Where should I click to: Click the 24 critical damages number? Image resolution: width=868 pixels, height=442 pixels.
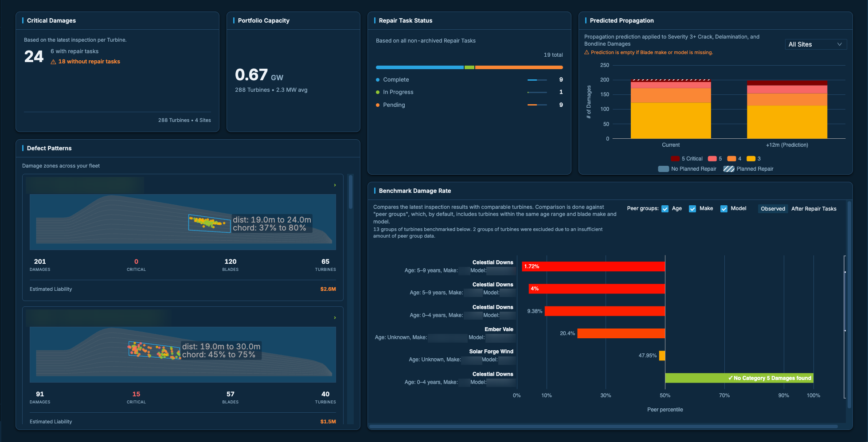point(34,56)
